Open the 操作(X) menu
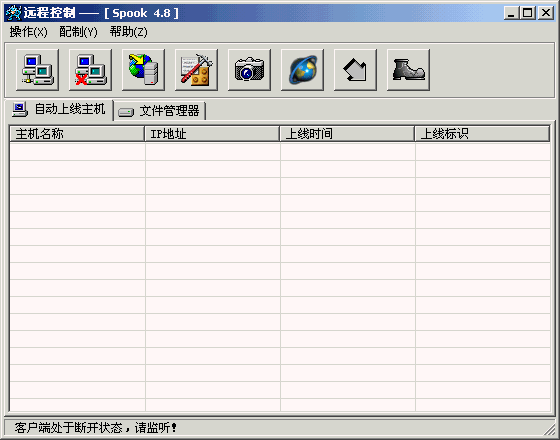Screen dimensions: 560x440 coord(28,32)
